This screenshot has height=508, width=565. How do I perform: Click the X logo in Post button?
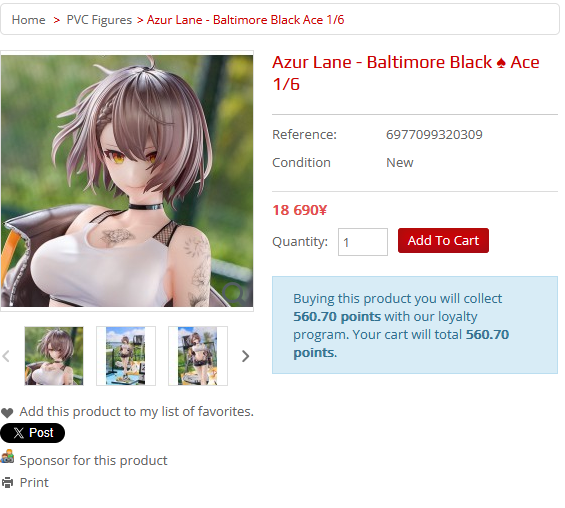point(19,433)
